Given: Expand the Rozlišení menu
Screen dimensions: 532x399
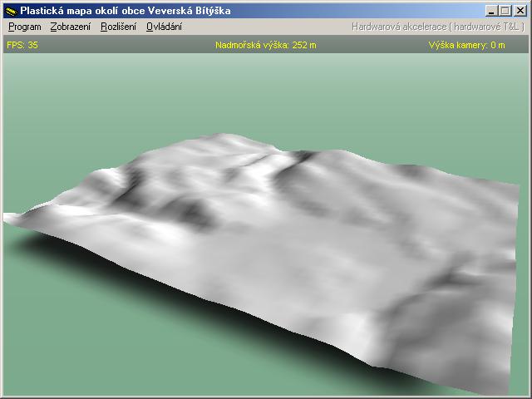Looking at the screenshot, I should 118,27.
